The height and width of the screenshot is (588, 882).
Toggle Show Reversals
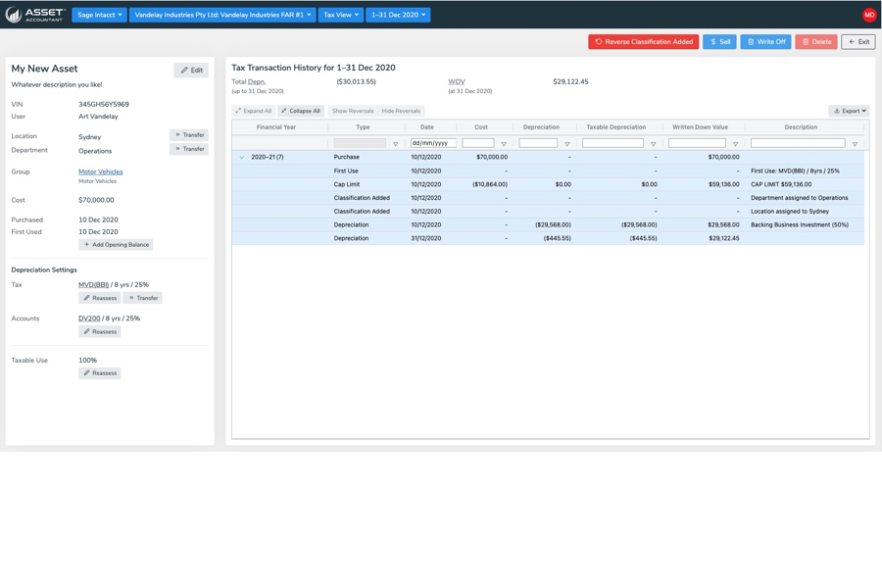[352, 111]
